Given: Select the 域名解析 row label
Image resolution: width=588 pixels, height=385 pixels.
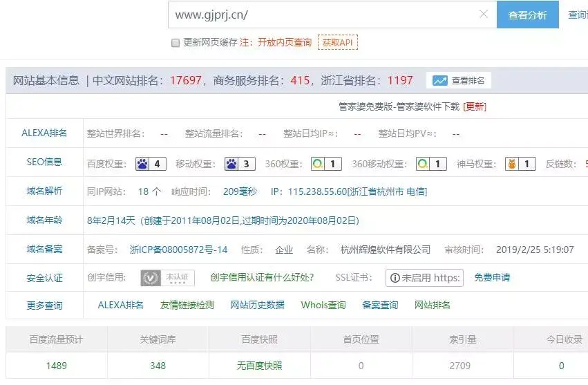Looking at the screenshot, I should (44, 191).
